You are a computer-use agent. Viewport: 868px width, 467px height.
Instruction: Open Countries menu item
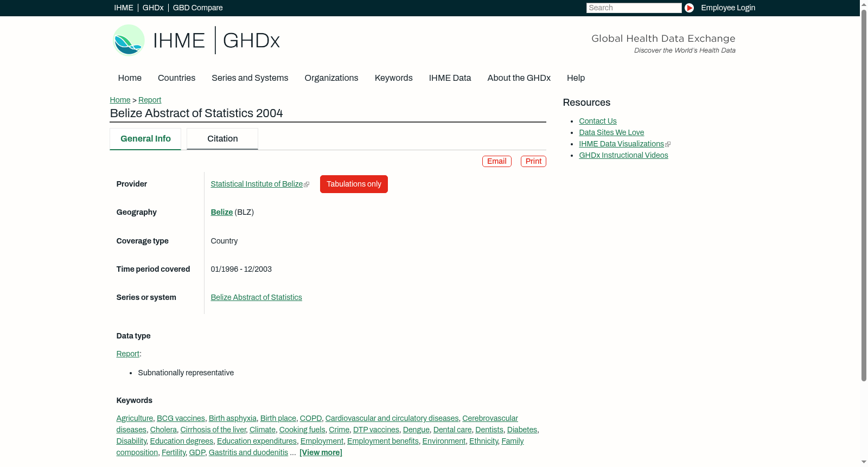pyautogui.click(x=176, y=78)
